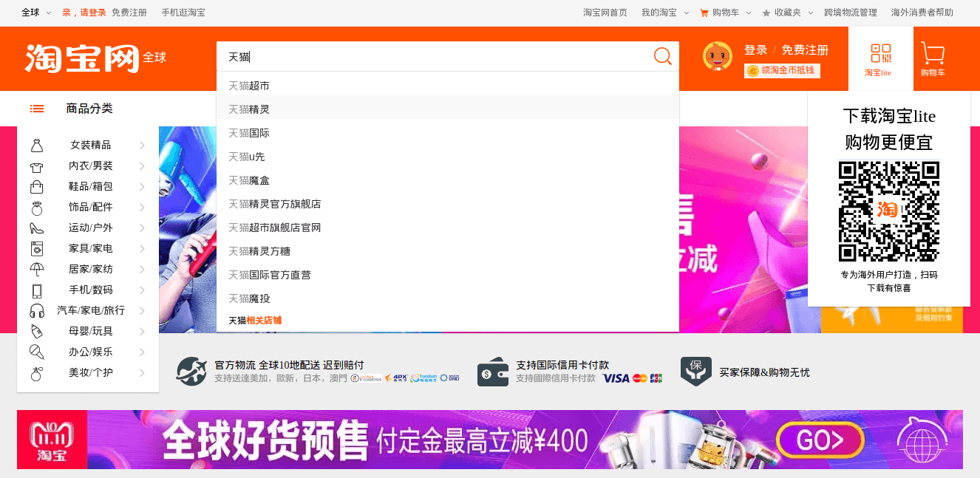Image resolution: width=980 pixels, height=478 pixels.
Task: Click the 商品分类 heading
Action: coord(89,109)
